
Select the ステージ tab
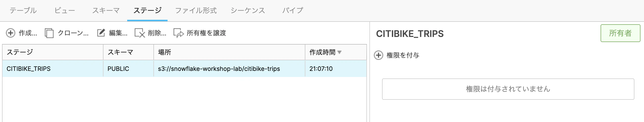[147, 10]
